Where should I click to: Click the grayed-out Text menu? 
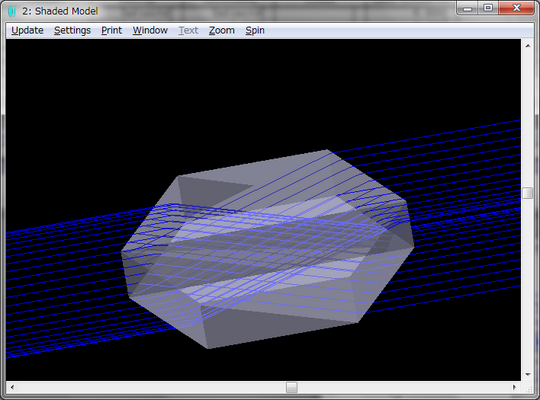coord(188,31)
